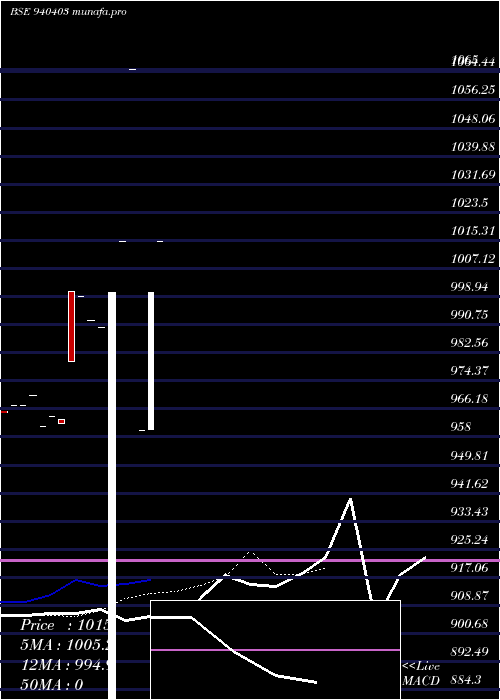Click the 908.87 price axis label
Viewport: 500px width, 700px height.
point(469,596)
